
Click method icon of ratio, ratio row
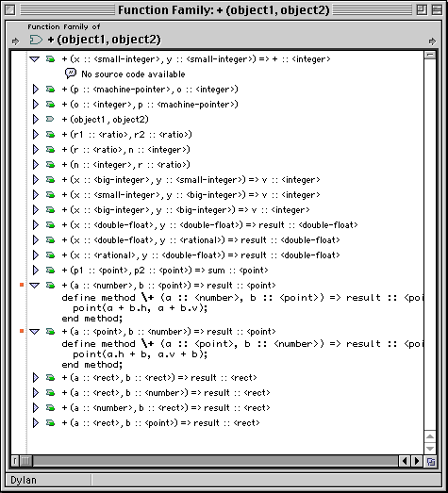[50, 134]
